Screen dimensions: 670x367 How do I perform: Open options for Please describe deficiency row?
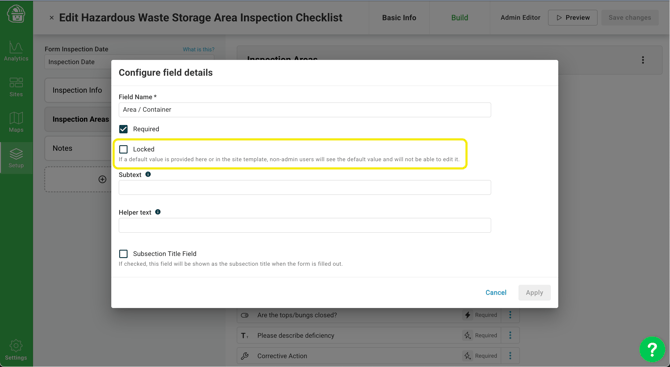(510, 335)
